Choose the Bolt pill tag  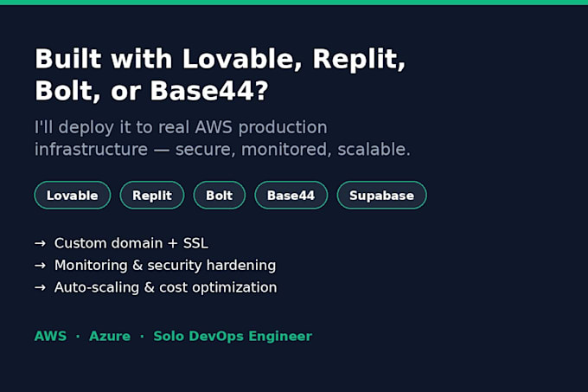220,195
